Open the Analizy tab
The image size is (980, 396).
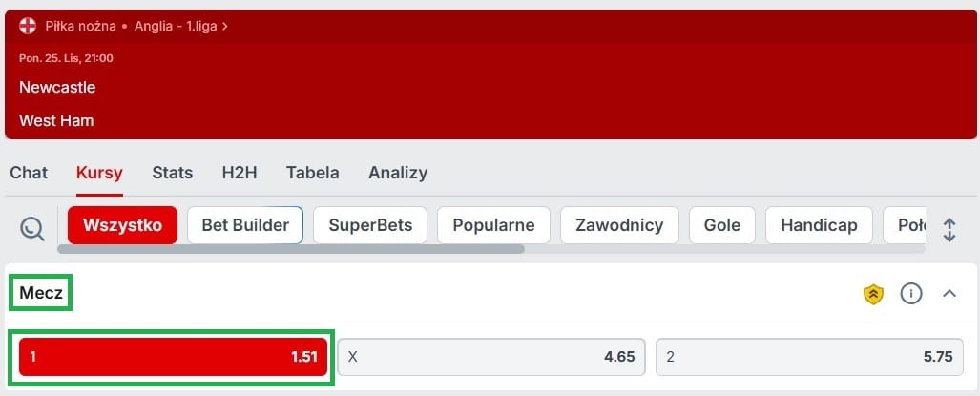click(x=398, y=173)
